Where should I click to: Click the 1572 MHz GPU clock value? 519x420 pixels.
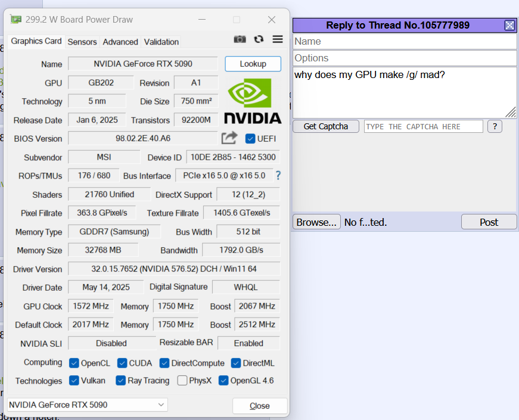[91, 306]
